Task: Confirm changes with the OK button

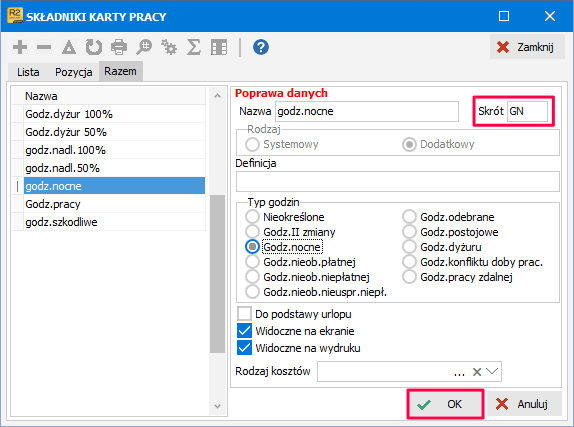Action: [445, 404]
